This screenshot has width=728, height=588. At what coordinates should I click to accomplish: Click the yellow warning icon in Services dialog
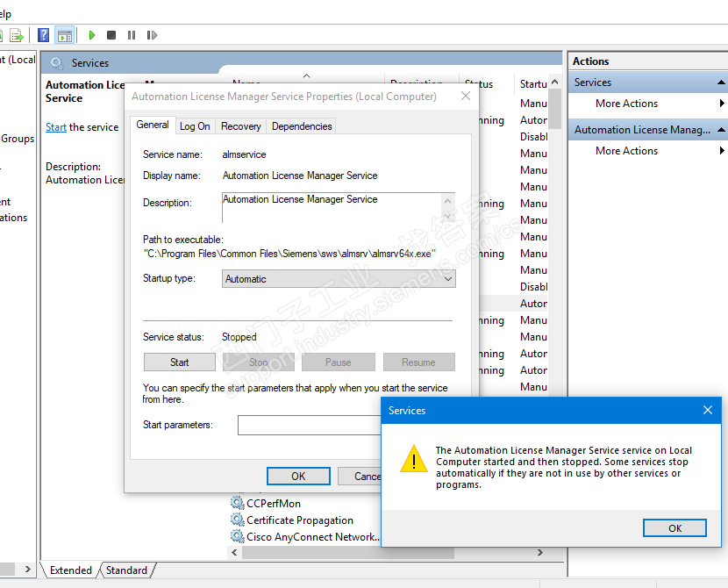coord(414,459)
